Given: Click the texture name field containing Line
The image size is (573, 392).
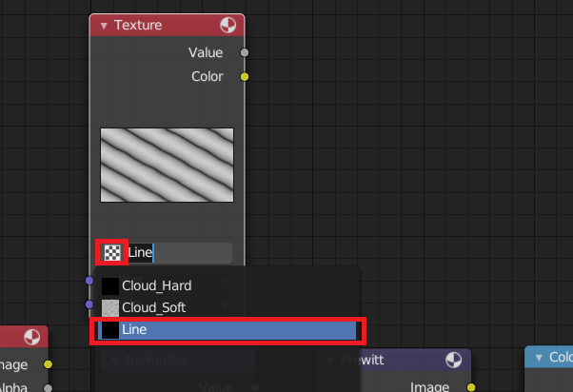Looking at the screenshot, I should point(180,252).
